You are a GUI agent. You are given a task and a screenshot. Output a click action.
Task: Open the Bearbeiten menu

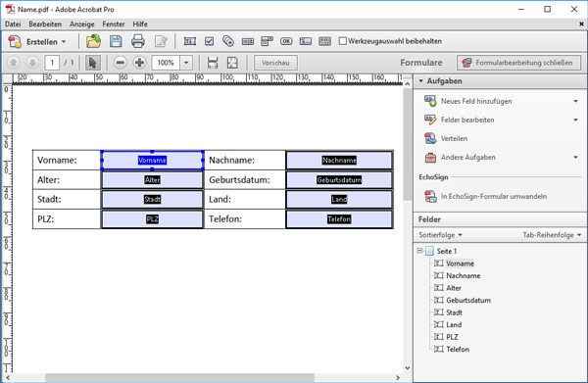click(x=45, y=24)
